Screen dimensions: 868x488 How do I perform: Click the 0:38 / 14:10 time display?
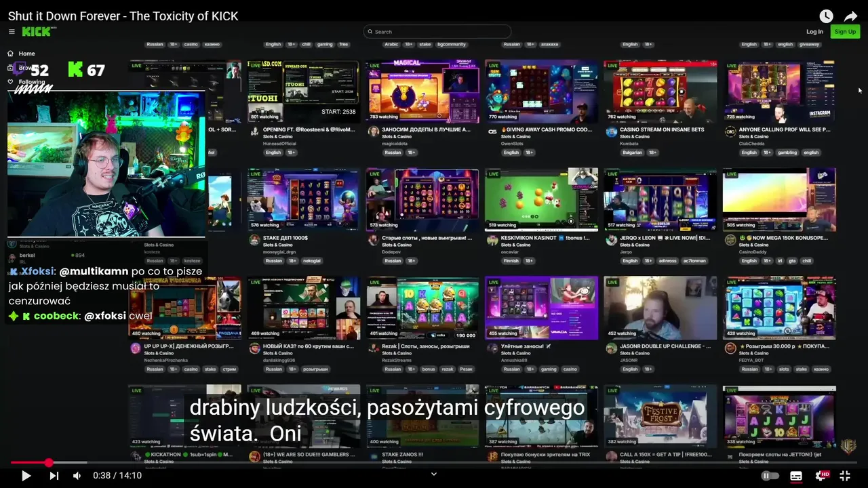[117, 476]
